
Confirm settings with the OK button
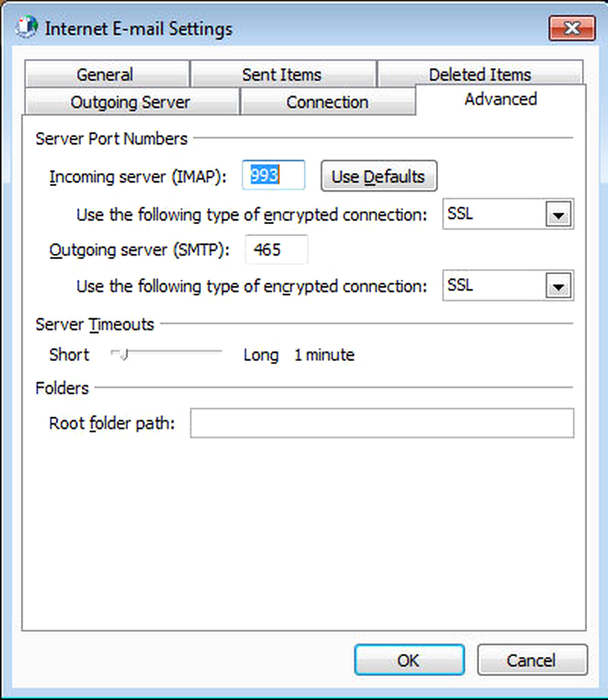[409, 659]
